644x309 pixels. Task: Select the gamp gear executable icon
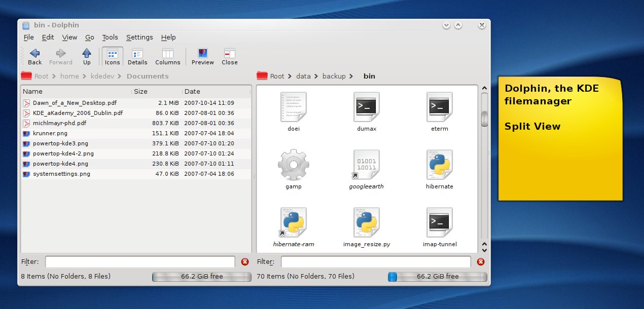pos(293,165)
